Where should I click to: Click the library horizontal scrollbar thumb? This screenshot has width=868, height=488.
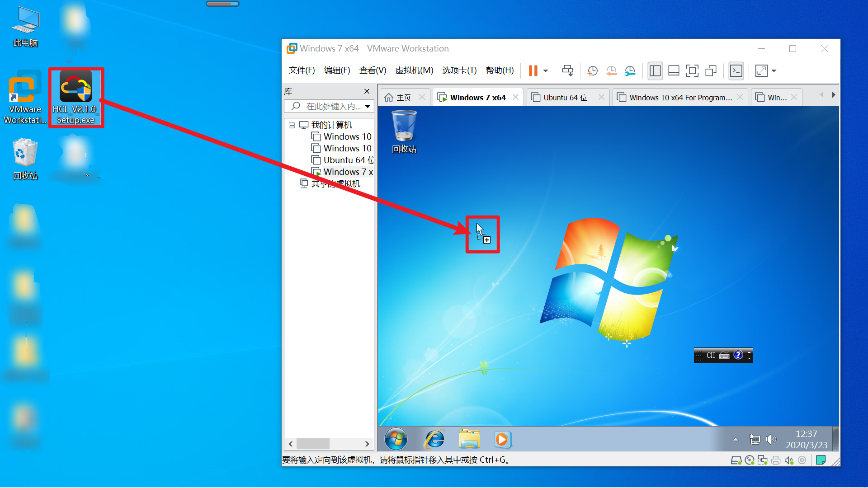point(313,444)
